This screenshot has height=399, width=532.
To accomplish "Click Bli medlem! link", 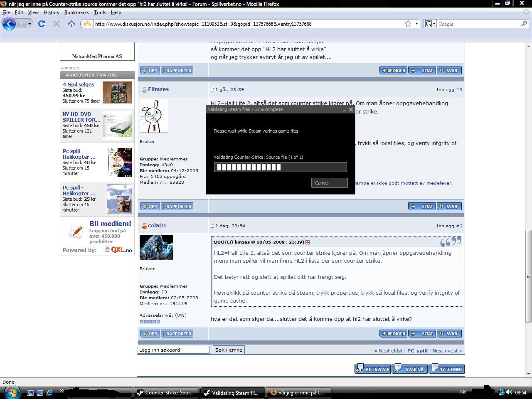I will [x=110, y=224].
